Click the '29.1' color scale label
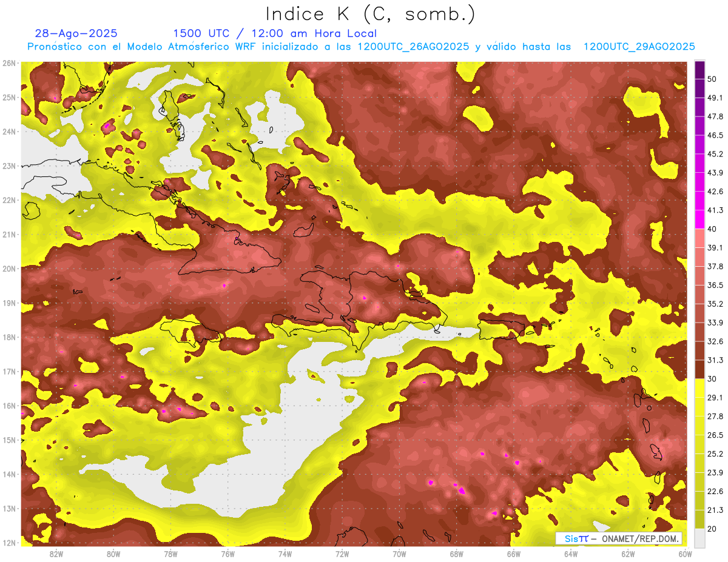The image size is (728, 562). 715,398
